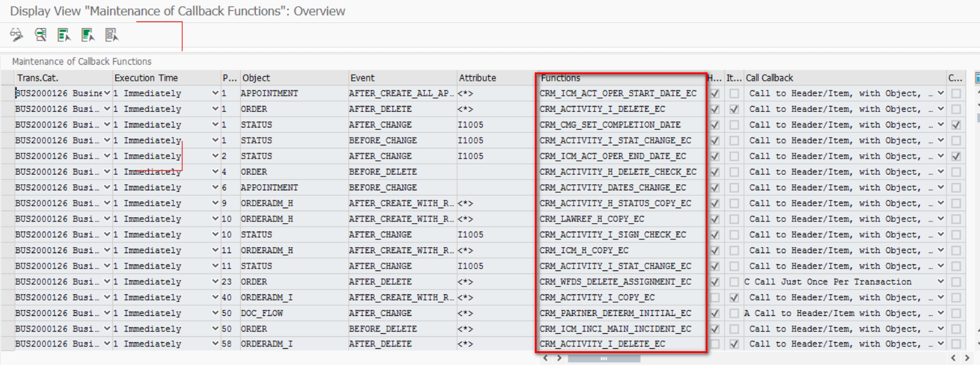Image resolution: width=980 pixels, height=365 pixels.
Task: Open Execution Time dropdown in CRM_ACTIVITY_I_COPY_EC row
Action: 215,297
